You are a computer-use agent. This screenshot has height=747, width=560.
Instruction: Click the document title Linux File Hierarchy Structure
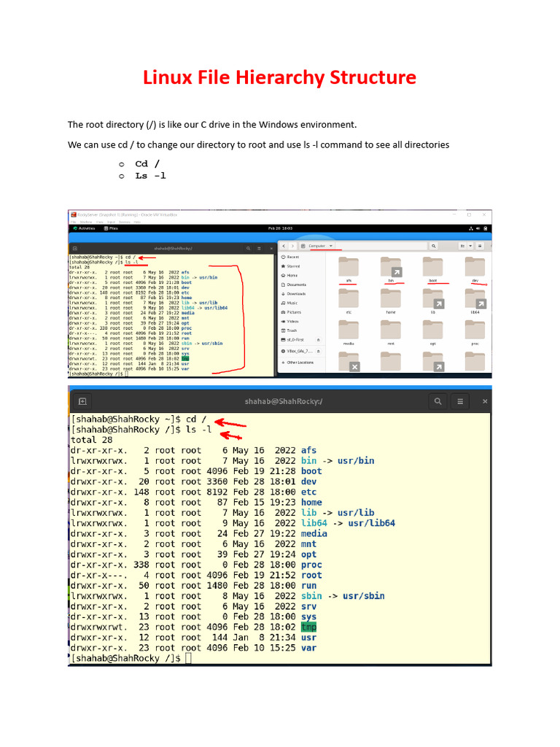point(279,77)
